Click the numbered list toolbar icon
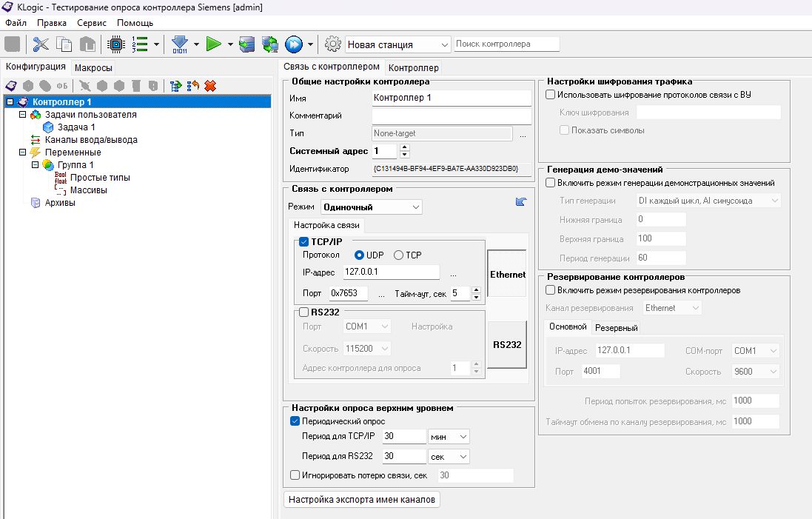Viewport: 812px width, 519px height. tap(139, 44)
